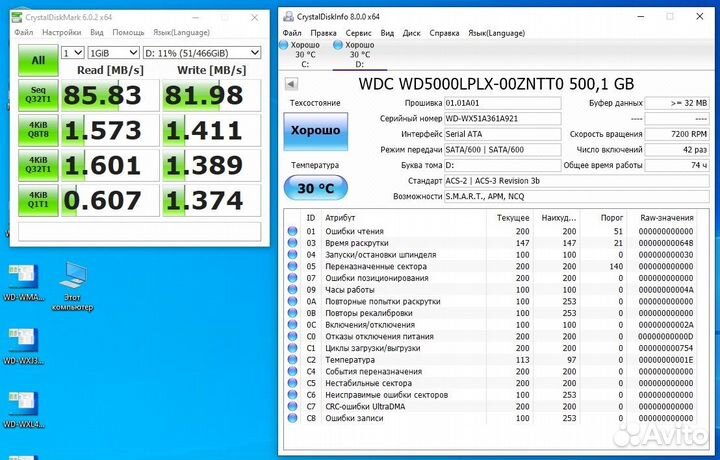Click the CrystalDiskMark title bar app icon
This screenshot has width=720, height=460.
[17, 17]
